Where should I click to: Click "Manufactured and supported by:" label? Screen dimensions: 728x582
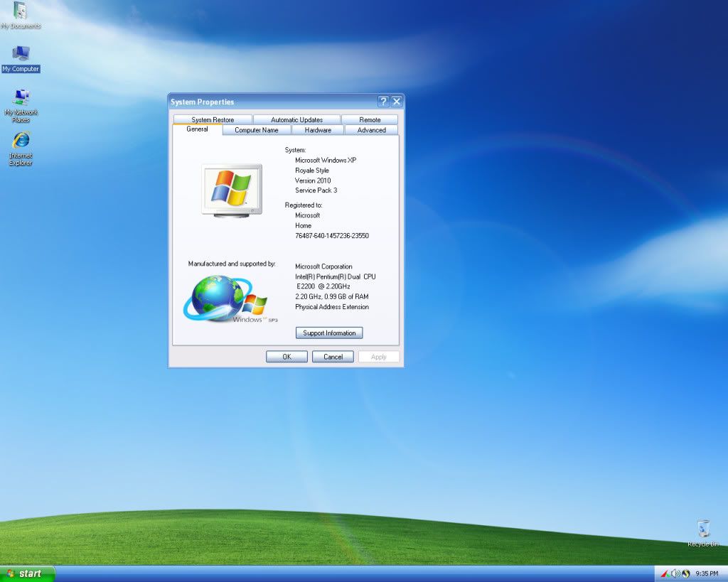coord(232,264)
